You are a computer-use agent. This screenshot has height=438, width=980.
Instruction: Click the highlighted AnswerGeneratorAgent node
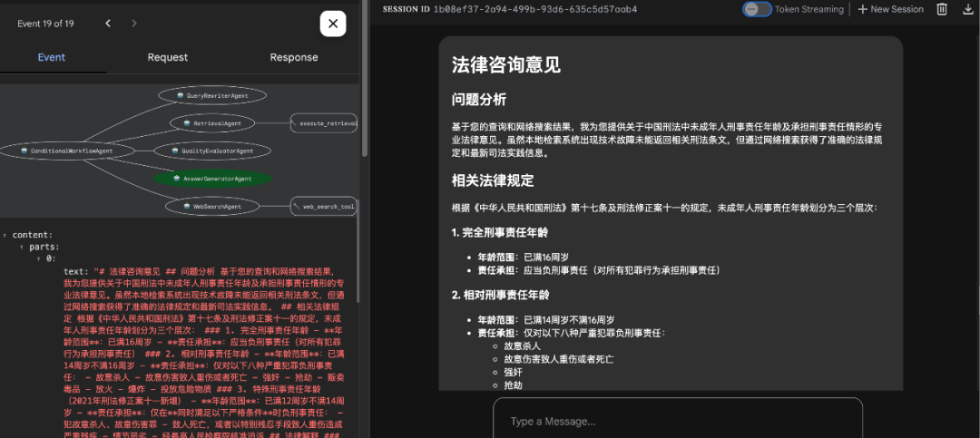point(212,179)
